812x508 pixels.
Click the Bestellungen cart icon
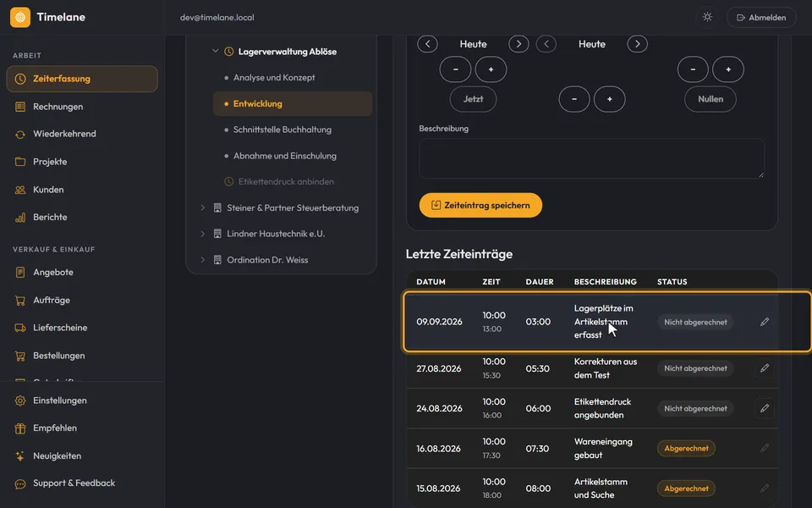point(20,356)
